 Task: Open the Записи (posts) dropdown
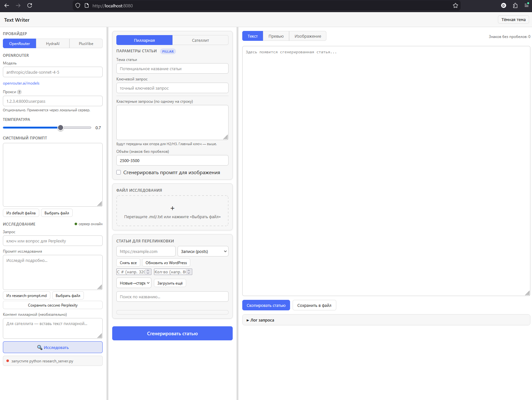[x=203, y=251]
